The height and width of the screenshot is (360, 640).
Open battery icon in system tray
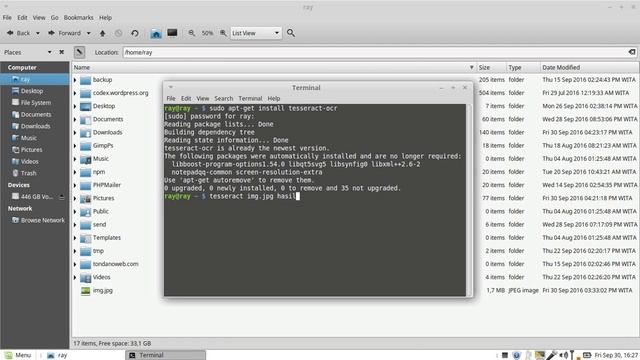pyautogui.click(x=587, y=355)
